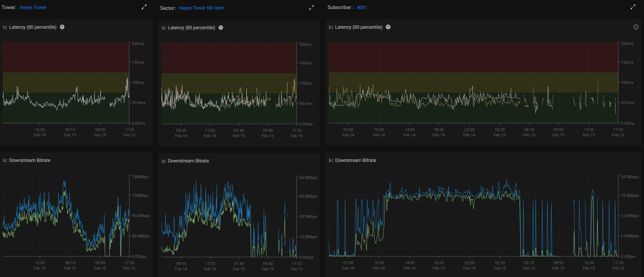Click the Tower Latency chart title
644x277 pixels.
point(33,27)
